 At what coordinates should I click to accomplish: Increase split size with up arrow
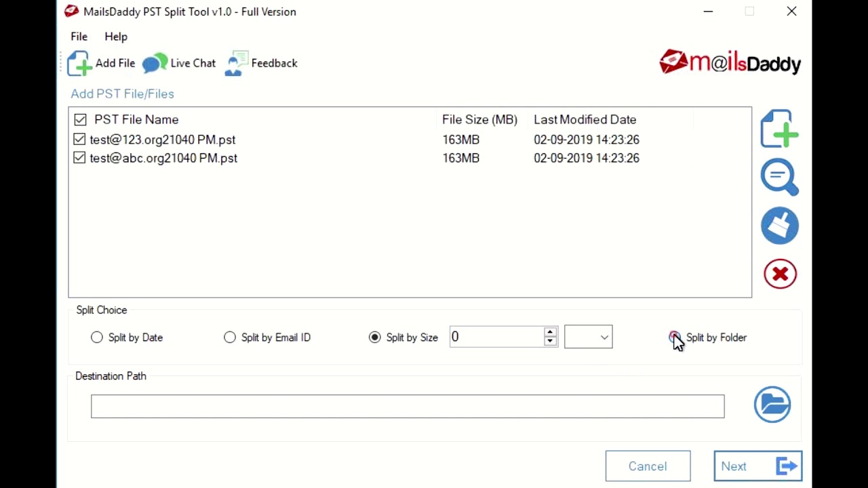550,332
